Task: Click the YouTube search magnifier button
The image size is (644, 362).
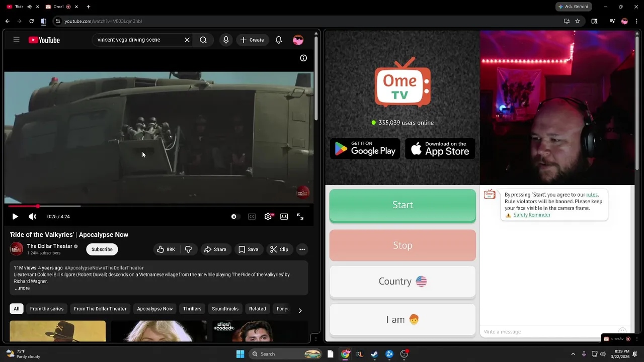Action: tap(203, 40)
